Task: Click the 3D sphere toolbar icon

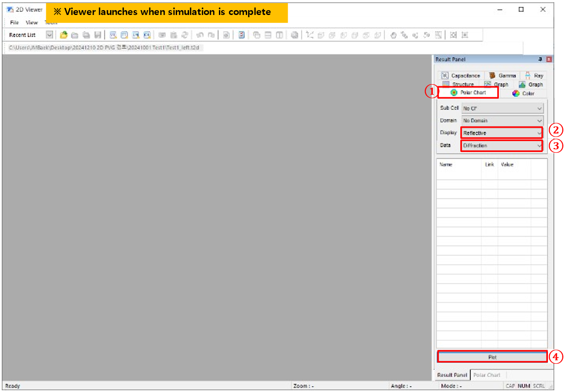Action: [x=295, y=35]
